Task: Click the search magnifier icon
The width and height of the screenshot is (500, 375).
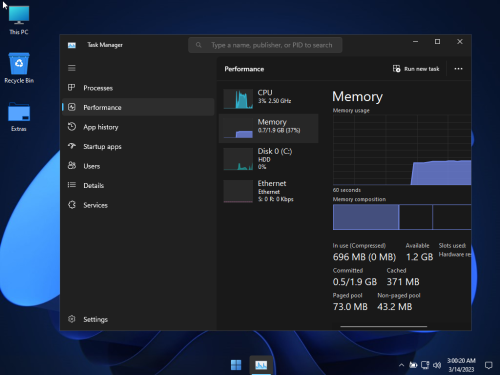Action: 199,45
